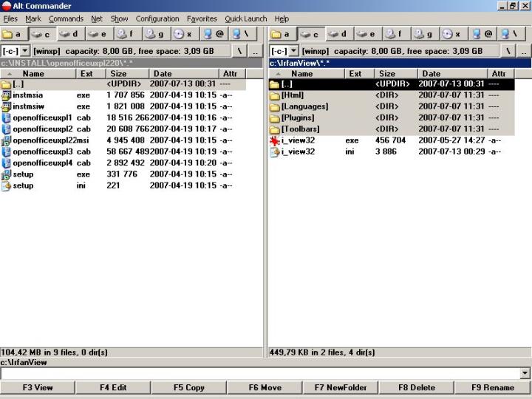Click the F8 Delete button

click(417, 387)
